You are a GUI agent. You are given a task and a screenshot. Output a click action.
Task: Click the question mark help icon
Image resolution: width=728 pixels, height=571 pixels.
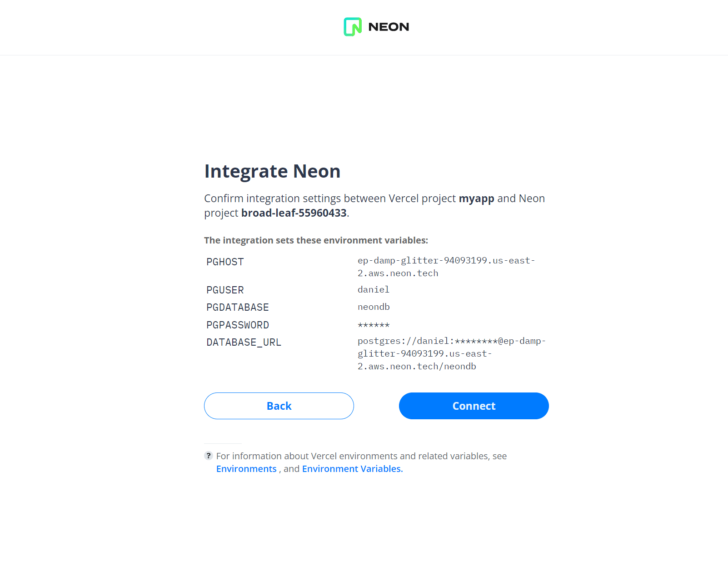click(x=209, y=456)
